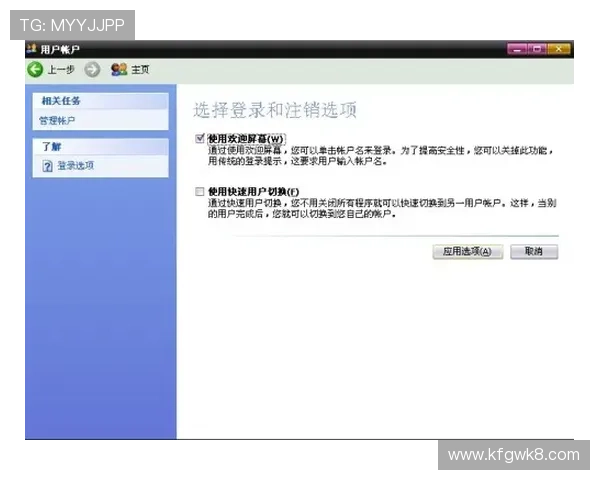The height and width of the screenshot is (480, 600).
Task: Click the 应用选项(A) button
Action: [468, 252]
